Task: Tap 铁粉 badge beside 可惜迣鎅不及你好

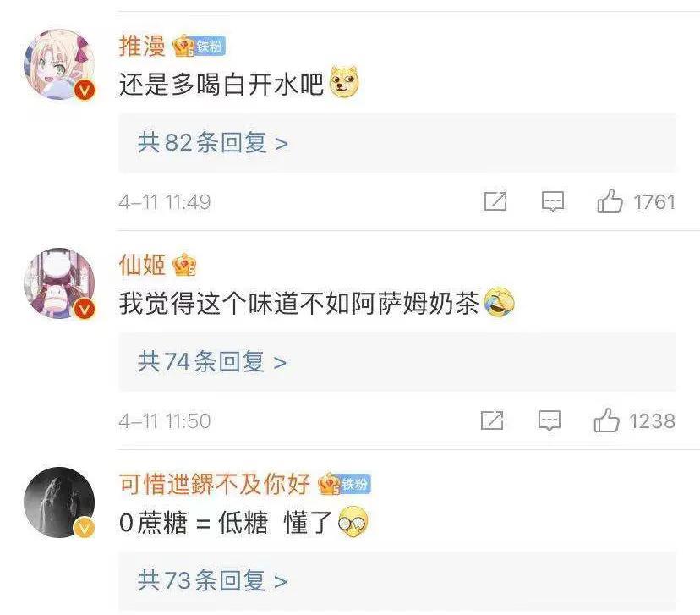Action: click(355, 484)
